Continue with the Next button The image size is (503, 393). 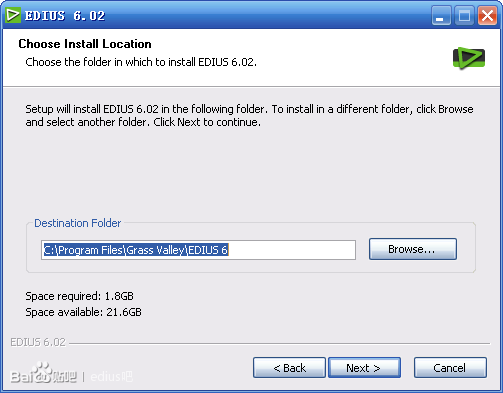click(364, 368)
